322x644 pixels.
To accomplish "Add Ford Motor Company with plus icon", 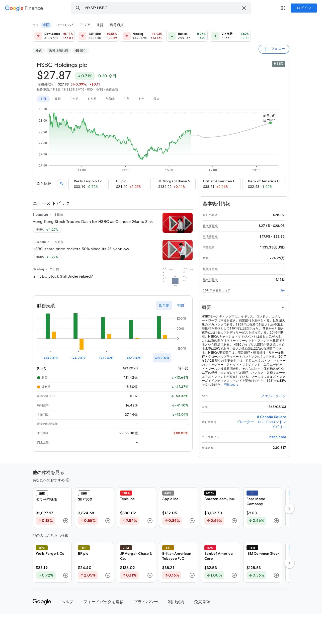I will point(276,521).
